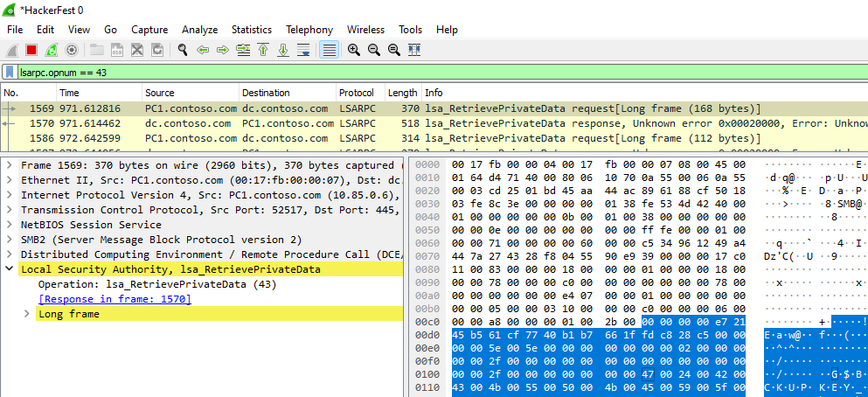Zoom in the main window text
The height and width of the screenshot is (397, 868).
(x=354, y=50)
